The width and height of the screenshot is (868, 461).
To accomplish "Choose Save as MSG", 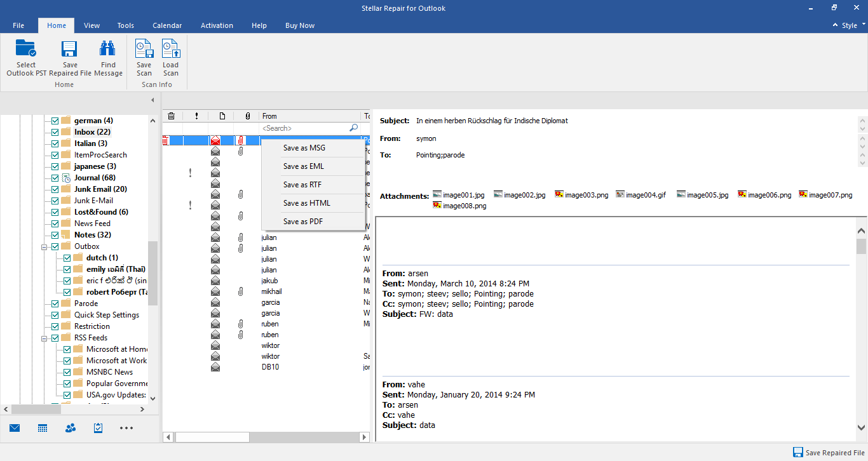I will tap(313, 148).
